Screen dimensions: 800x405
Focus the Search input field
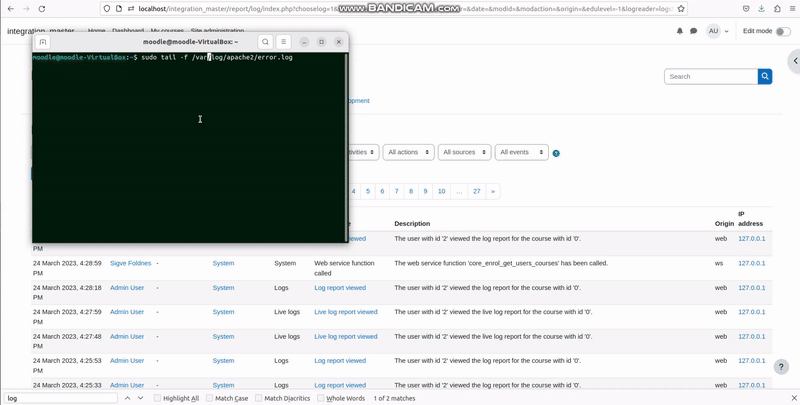coord(711,77)
